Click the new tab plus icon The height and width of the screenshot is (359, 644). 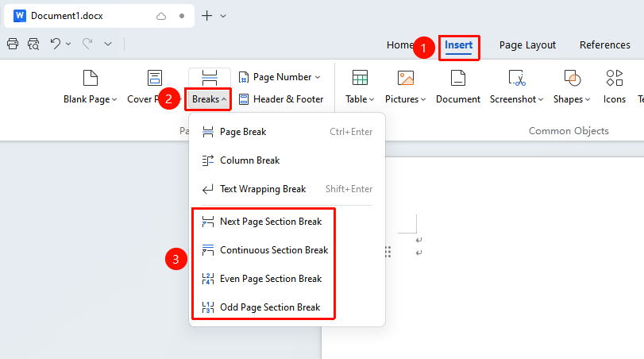coord(207,16)
